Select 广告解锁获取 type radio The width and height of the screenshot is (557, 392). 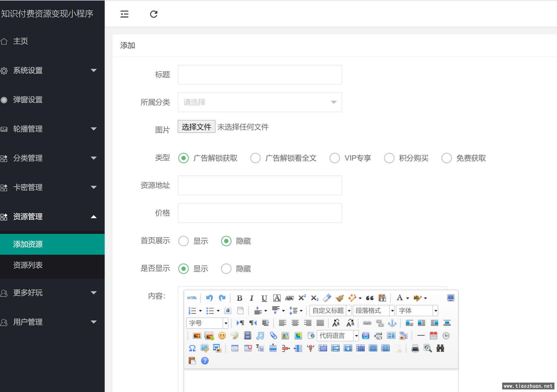183,158
